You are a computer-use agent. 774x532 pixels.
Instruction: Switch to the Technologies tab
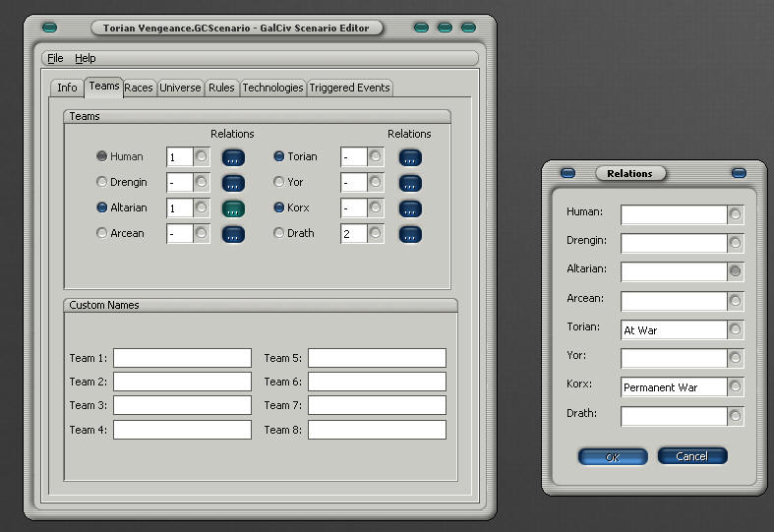tap(272, 88)
